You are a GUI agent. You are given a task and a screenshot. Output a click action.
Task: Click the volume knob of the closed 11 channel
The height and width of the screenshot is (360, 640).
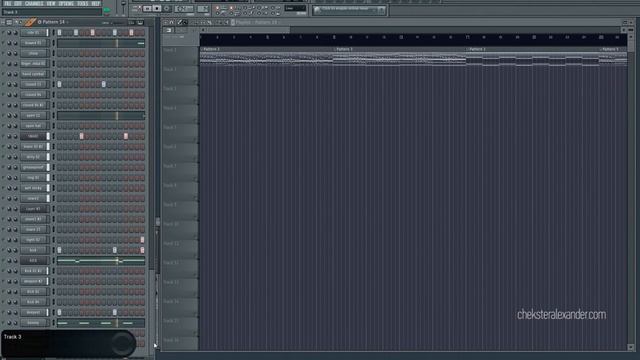tap(16, 84)
